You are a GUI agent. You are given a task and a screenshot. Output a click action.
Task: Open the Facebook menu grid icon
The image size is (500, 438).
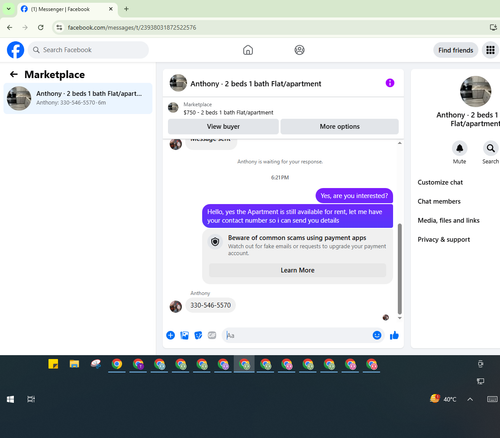(490, 50)
